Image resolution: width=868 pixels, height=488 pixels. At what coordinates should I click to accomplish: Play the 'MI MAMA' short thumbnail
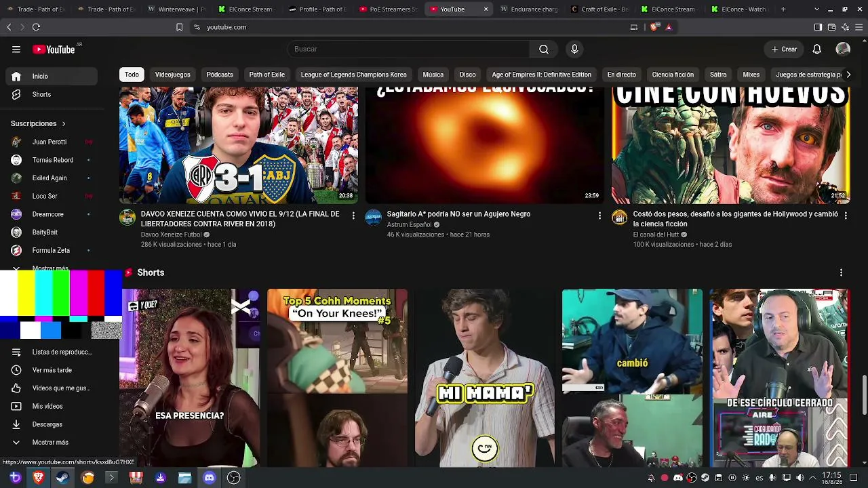tap(484, 378)
